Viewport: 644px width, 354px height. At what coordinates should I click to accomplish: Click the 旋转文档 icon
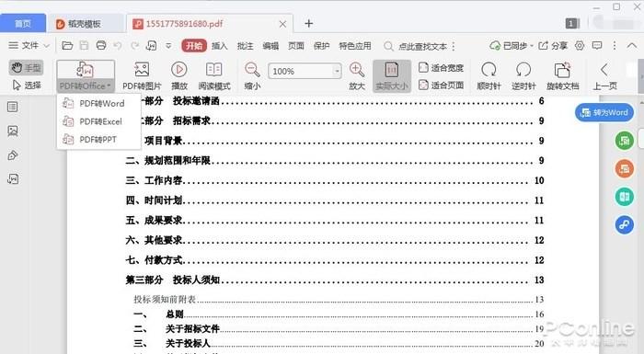coord(562,70)
